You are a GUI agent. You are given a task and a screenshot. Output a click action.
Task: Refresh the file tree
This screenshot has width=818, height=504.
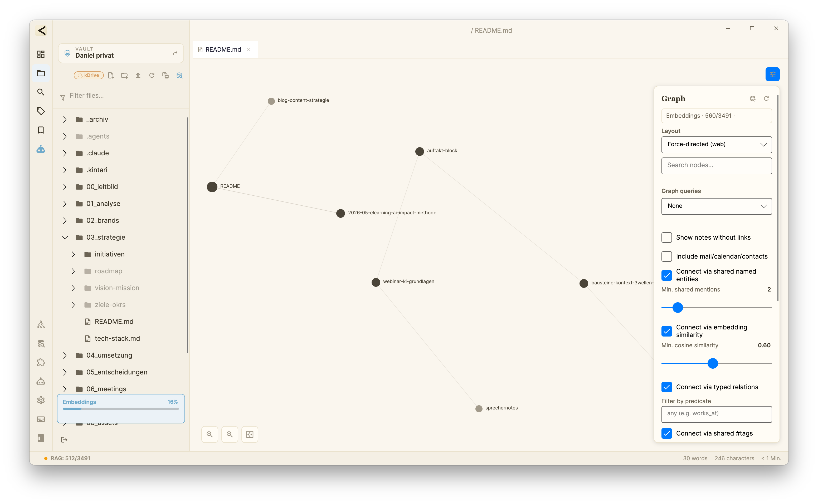click(x=152, y=75)
